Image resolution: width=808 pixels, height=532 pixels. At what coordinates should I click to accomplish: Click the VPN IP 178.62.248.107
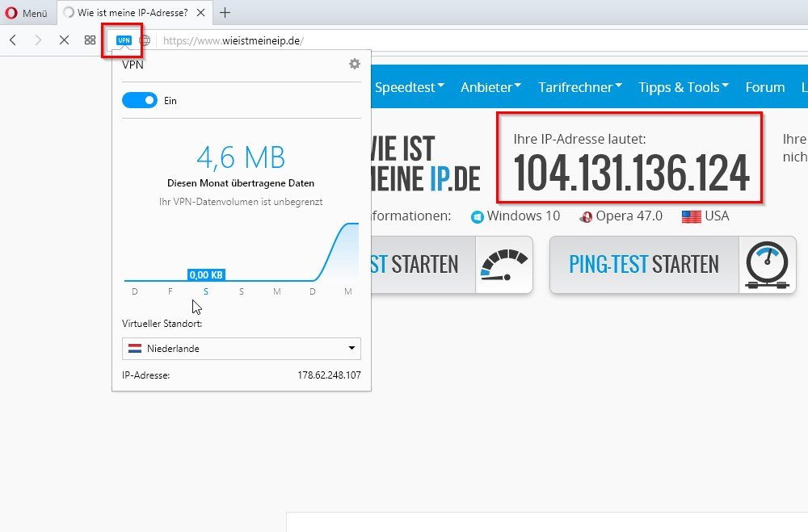329,375
